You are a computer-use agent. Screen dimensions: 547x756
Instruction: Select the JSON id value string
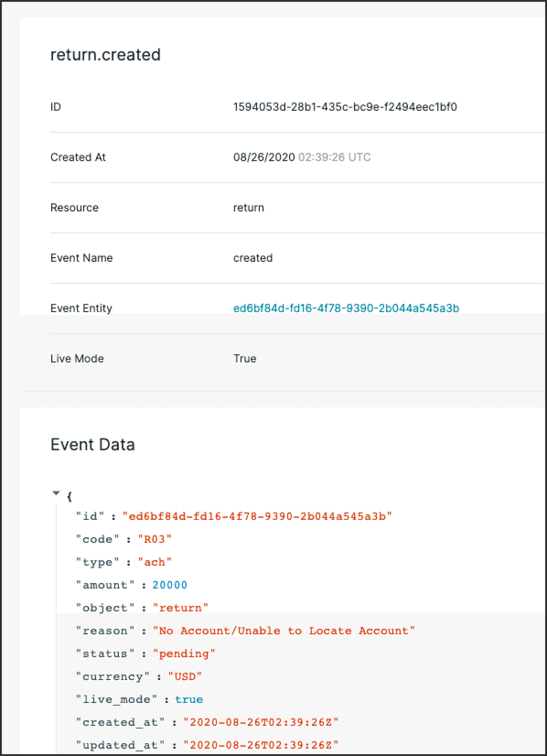click(x=257, y=516)
